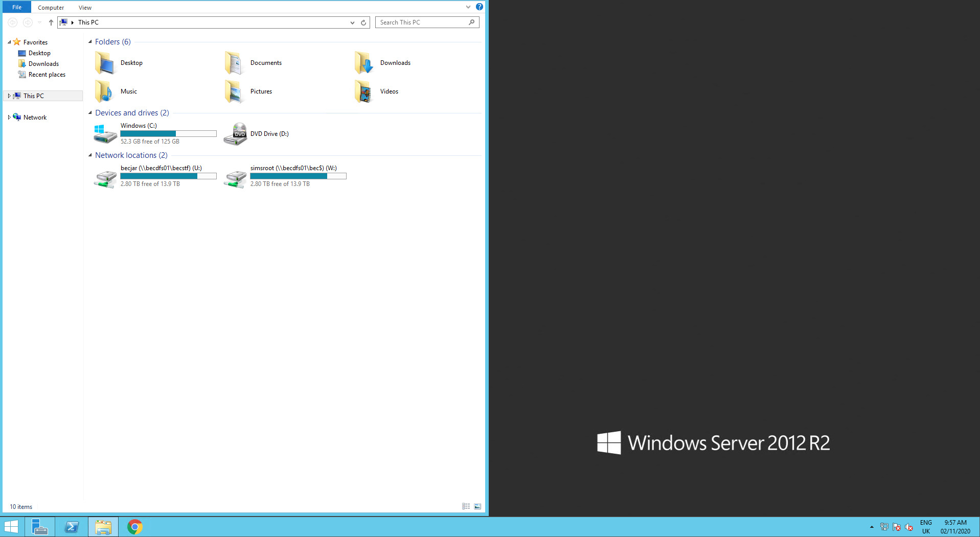Click the Back navigation arrow
This screenshot has height=537, width=980.
(13, 22)
